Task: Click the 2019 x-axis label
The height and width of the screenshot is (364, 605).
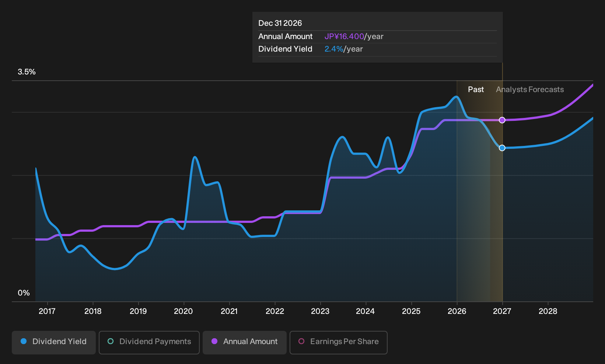Action: click(138, 311)
